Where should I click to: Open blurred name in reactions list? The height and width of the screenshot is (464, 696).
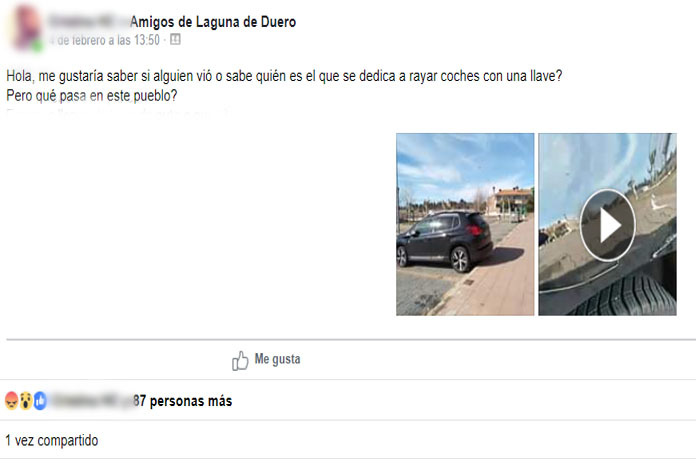click(x=92, y=401)
